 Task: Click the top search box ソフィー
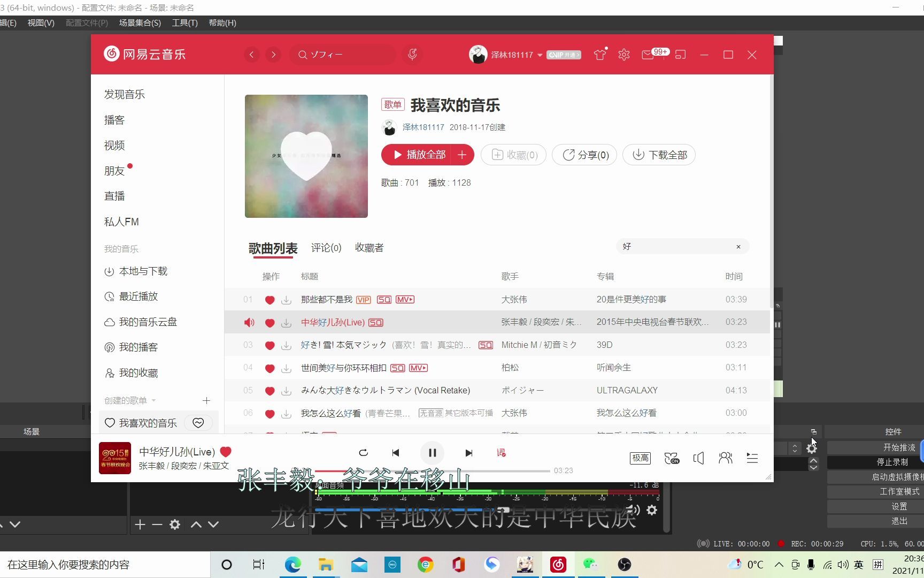(x=342, y=55)
